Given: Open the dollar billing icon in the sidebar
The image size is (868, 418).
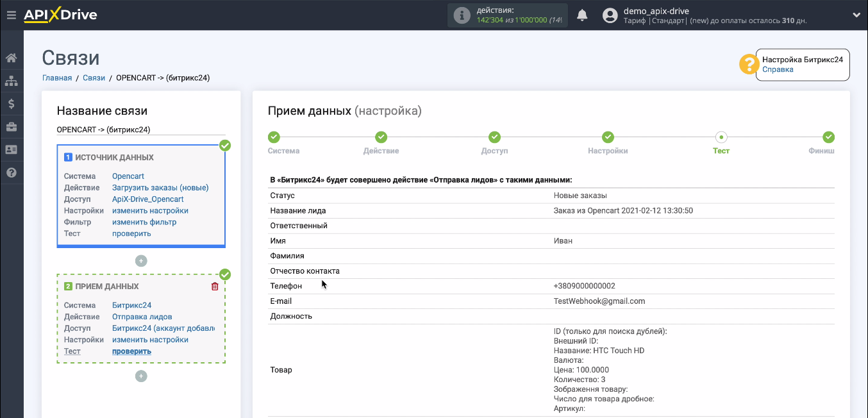Looking at the screenshot, I should (x=11, y=104).
